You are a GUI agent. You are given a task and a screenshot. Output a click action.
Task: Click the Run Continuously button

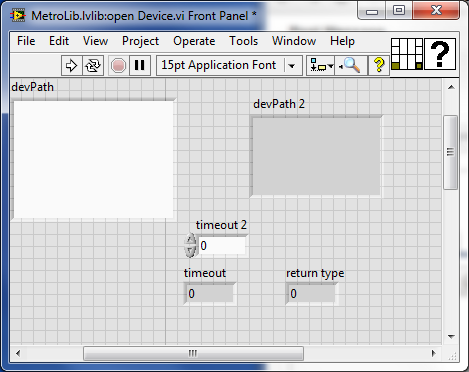(x=93, y=65)
